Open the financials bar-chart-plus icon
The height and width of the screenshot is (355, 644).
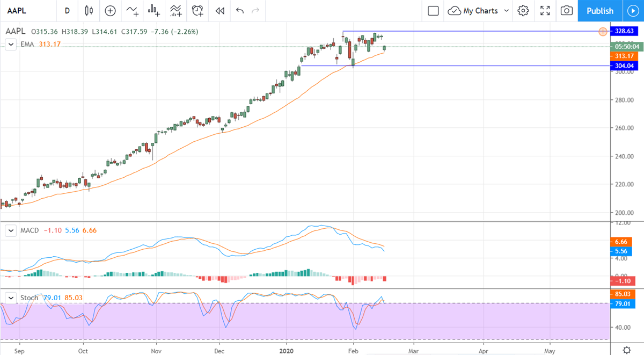(x=155, y=11)
